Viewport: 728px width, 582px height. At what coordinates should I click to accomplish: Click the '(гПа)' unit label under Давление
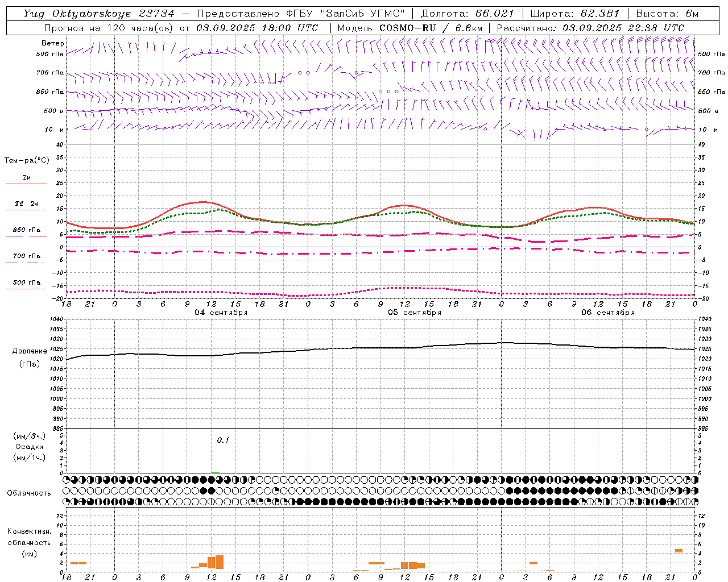[x=30, y=364]
